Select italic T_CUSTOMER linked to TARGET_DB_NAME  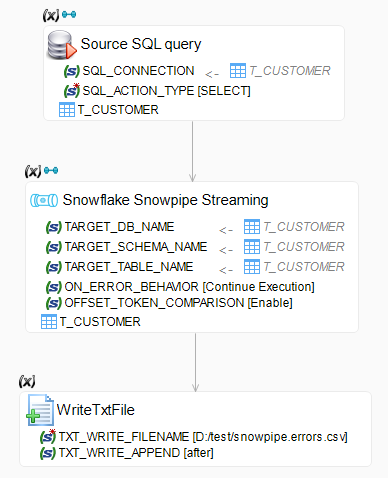304,227
